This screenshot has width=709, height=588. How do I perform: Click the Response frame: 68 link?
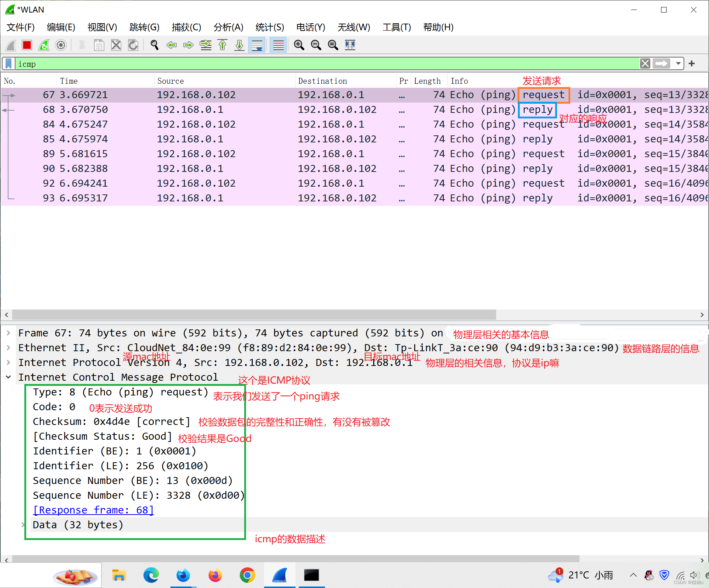[x=93, y=510]
